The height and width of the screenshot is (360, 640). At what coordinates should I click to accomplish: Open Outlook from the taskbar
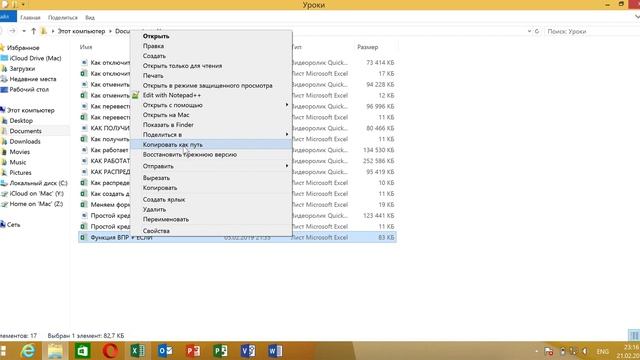point(165,351)
